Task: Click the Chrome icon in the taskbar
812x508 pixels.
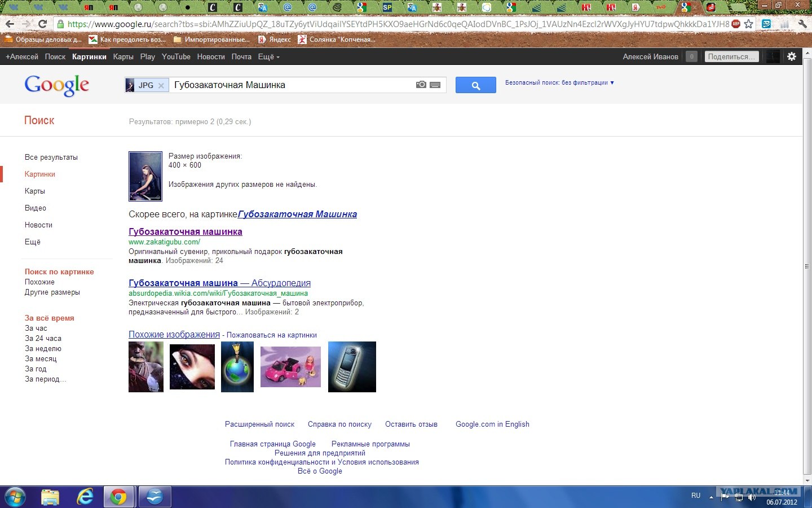Action: [x=118, y=497]
